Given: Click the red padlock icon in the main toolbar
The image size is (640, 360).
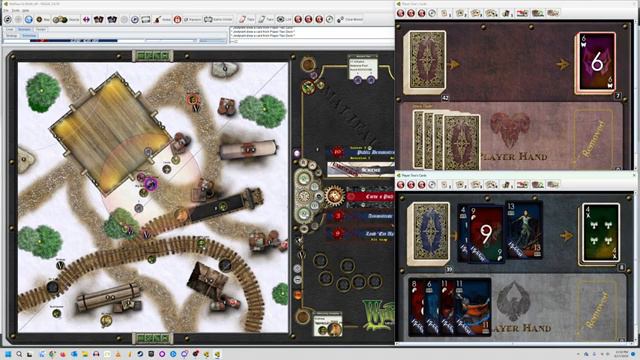Looking at the screenshot, I should pyautogui.click(x=177, y=19).
